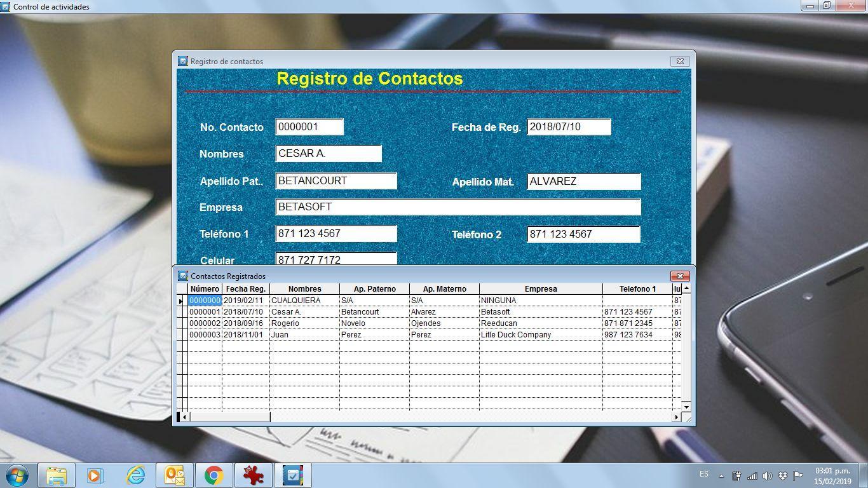The width and height of the screenshot is (868, 488).
Task: Click the Nombres column header
Action: pos(305,289)
